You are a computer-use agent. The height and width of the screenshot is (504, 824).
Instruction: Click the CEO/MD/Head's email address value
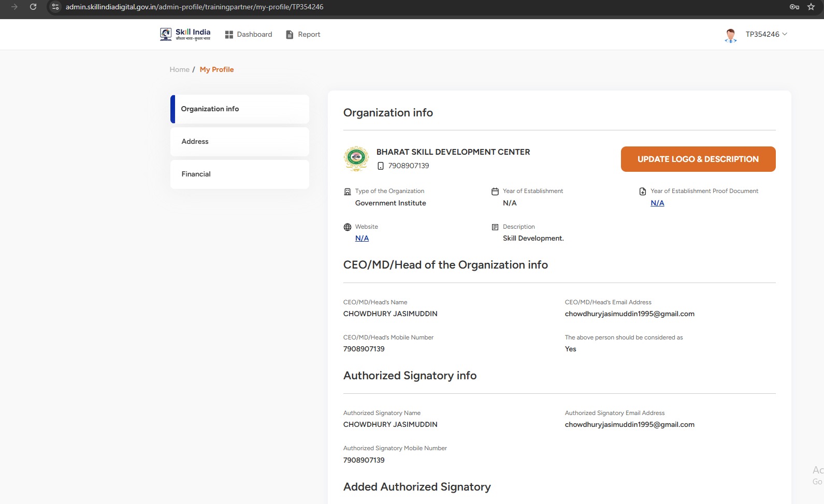pyautogui.click(x=630, y=314)
